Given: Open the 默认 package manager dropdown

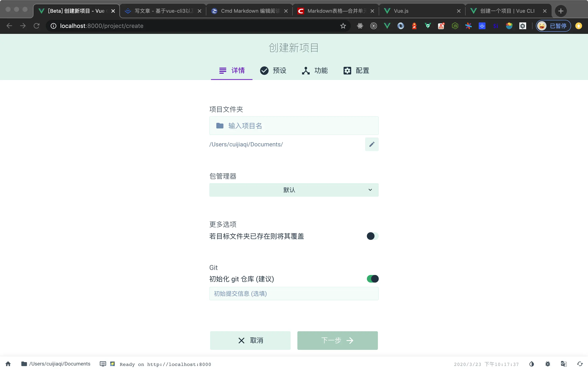Looking at the screenshot, I should point(294,190).
